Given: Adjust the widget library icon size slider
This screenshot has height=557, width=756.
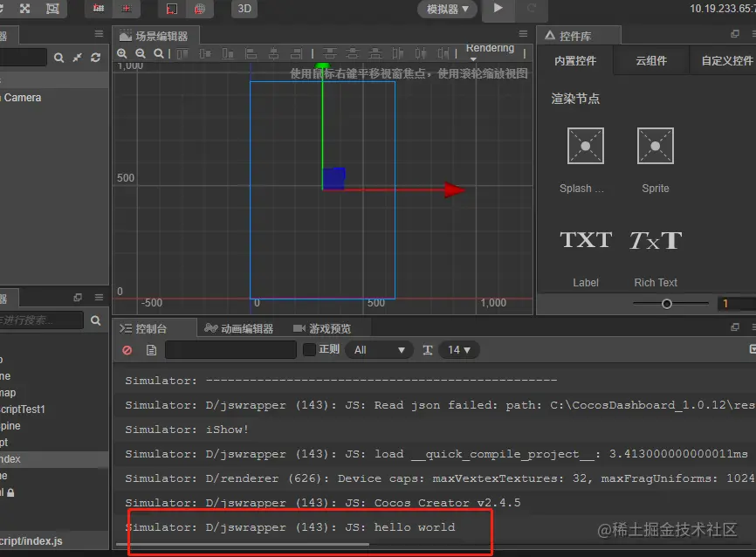Looking at the screenshot, I should (667, 304).
